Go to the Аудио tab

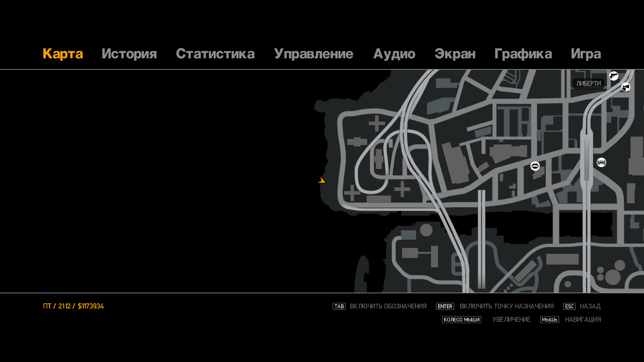[x=394, y=54]
